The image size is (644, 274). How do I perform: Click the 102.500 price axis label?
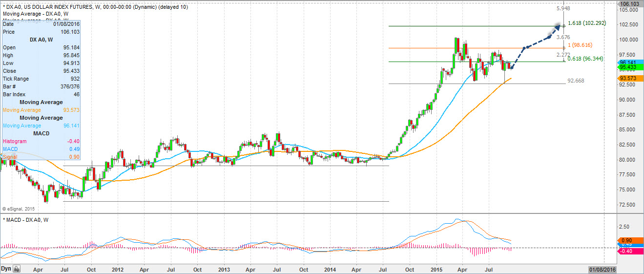[x=630, y=24]
